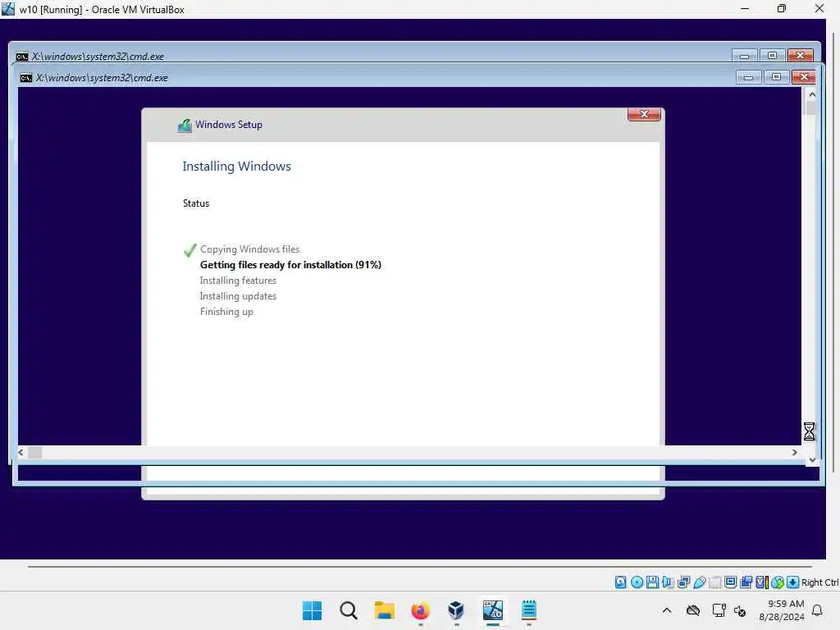Image resolution: width=840 pixels, height=630 pixels.
Task: Click the running w10 VM taskbar icon
Action: pyautogui.click(x=493, y=610)
